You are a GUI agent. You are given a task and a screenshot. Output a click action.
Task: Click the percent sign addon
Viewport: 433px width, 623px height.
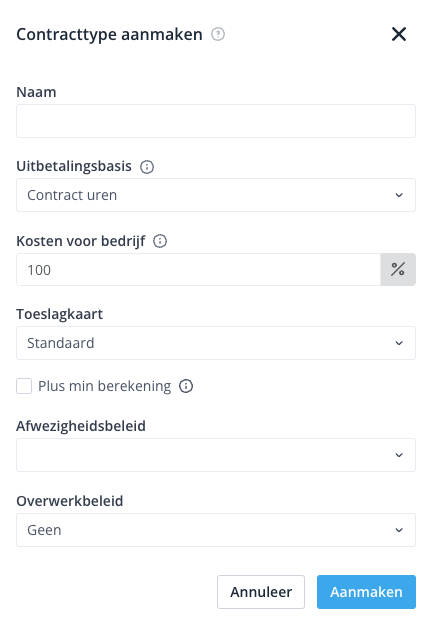pos(398,269)
